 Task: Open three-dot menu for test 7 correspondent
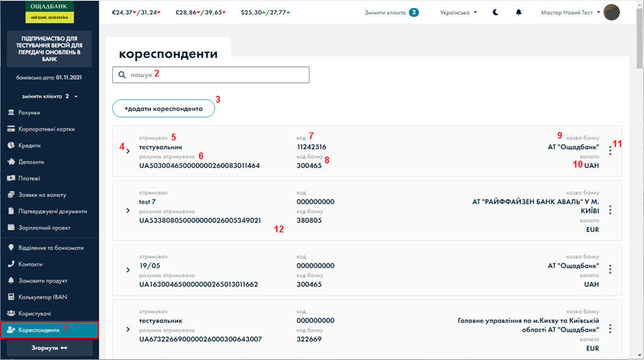(610, 210)
